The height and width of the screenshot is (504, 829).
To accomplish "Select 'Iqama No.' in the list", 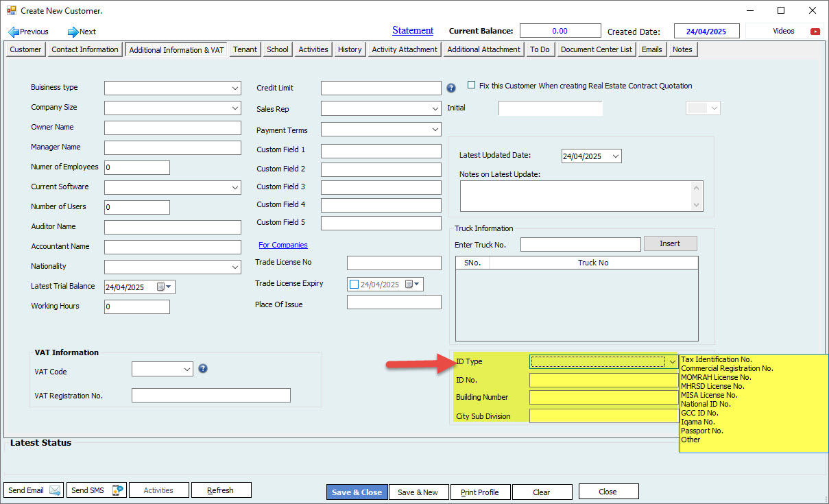I will point(699,422).
